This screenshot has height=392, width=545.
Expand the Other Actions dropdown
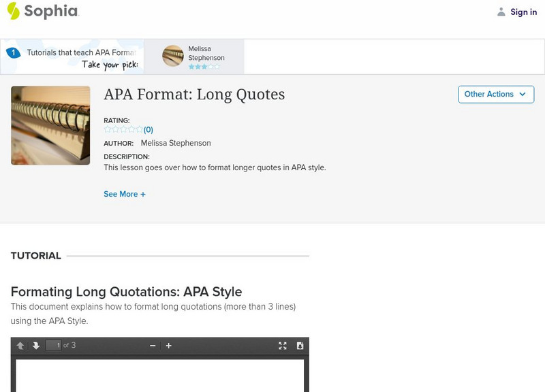click(496, 95)
